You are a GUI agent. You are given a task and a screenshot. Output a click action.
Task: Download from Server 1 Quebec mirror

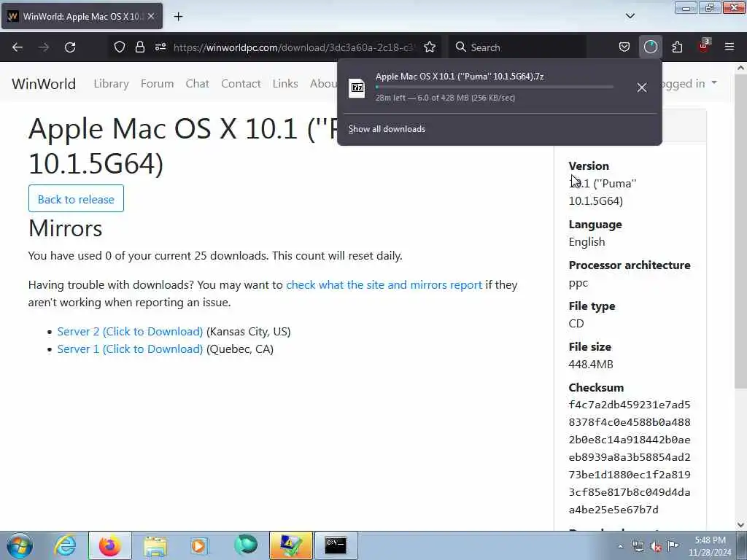(x=130, y=349)
